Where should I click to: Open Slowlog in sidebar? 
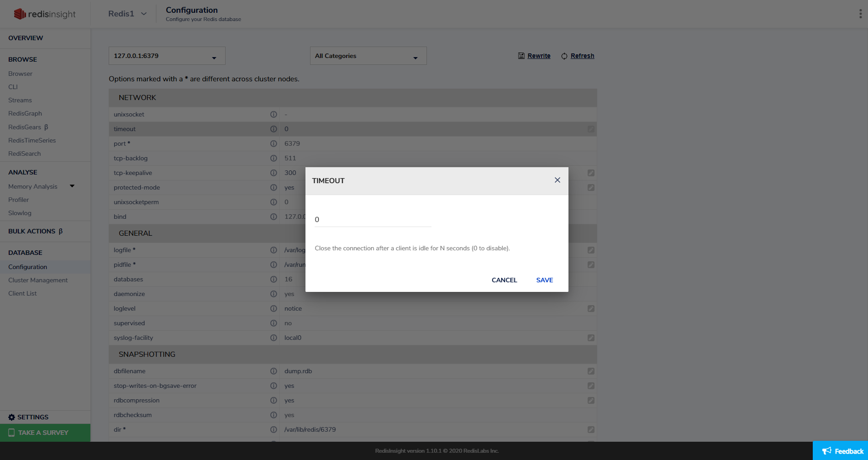(20, 213)
